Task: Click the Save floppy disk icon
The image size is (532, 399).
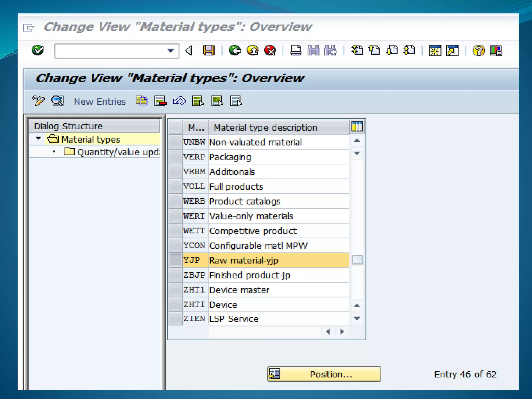Action: click(x=209, y=50)
